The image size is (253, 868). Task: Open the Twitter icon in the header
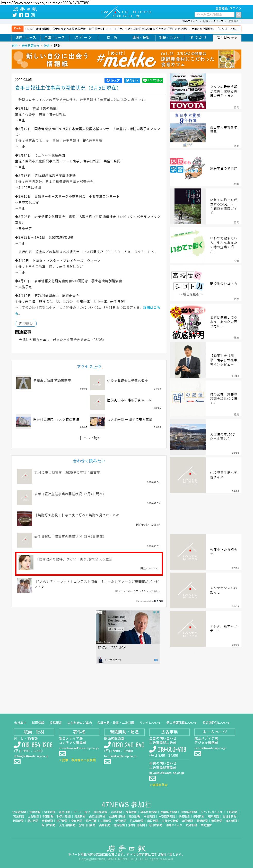click(14, 15)
